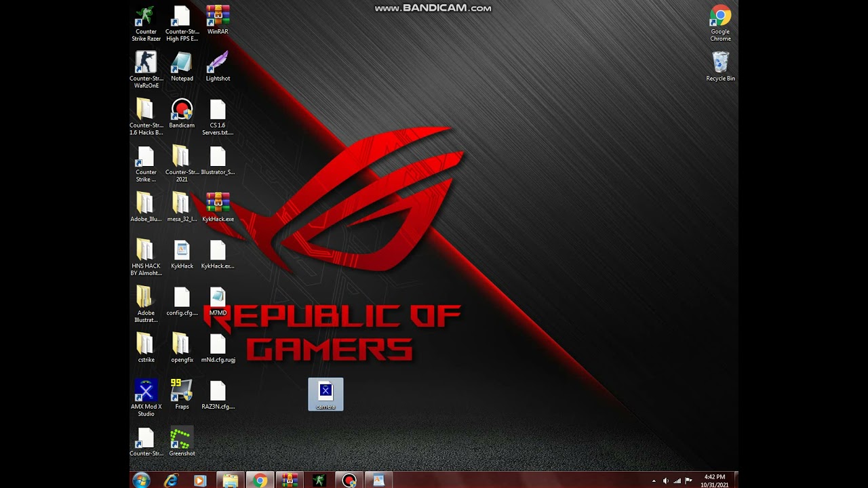Select the mesa_32 folder icon

[182, 207]
